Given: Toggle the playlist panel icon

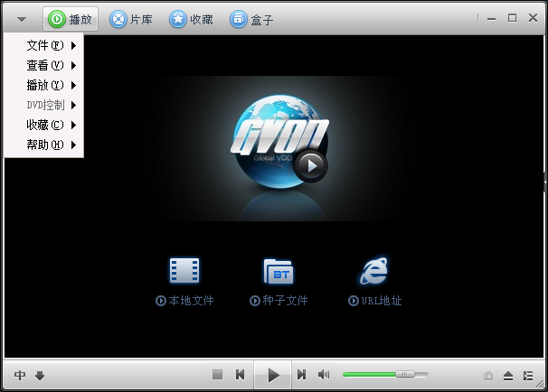Looking at the screenshot, I should click(528, 376).
